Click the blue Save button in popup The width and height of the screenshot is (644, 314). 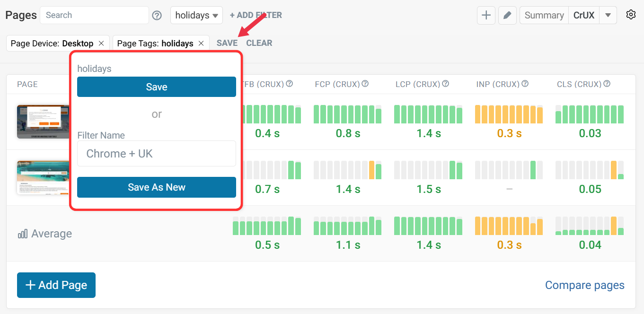(157, 87)
